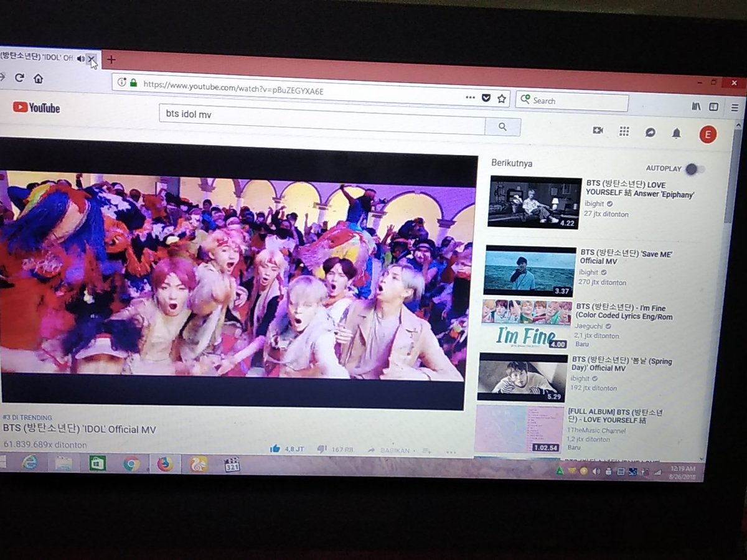
Task: Click the YouTube logo
Action: (36, 108)
